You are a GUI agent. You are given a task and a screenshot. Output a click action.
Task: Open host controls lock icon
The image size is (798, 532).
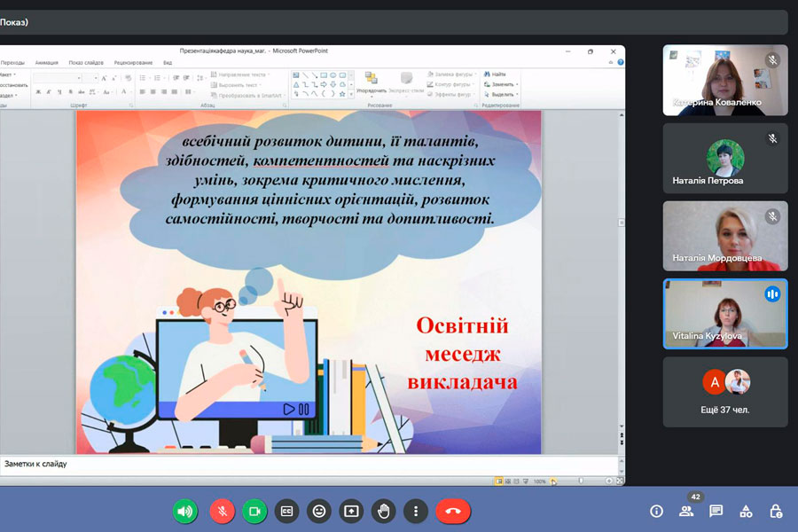776,512
